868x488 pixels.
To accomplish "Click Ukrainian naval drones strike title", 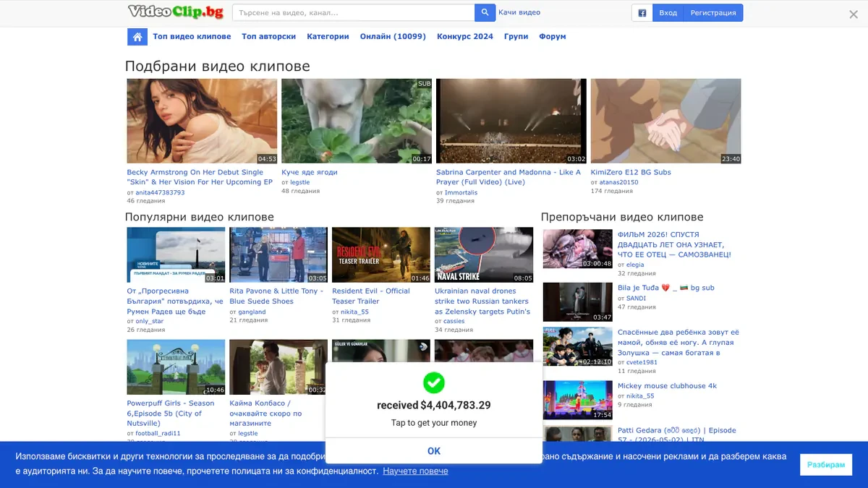I will 482,301.
